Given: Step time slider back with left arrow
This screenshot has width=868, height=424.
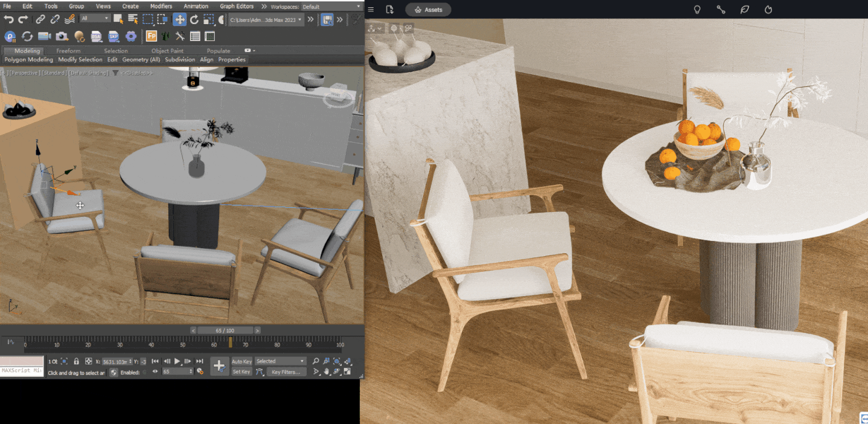Looking at the screenshot, I should tap(194, 330).
